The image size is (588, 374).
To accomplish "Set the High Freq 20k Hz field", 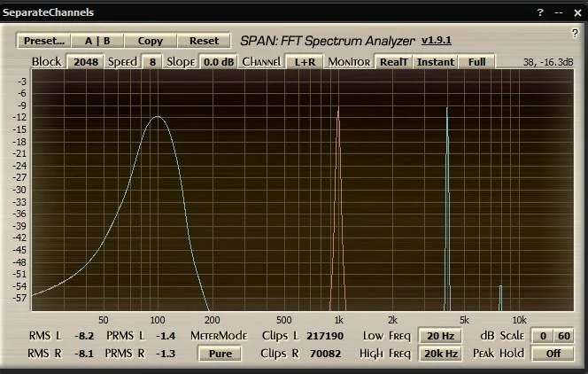I will (440, 353).
